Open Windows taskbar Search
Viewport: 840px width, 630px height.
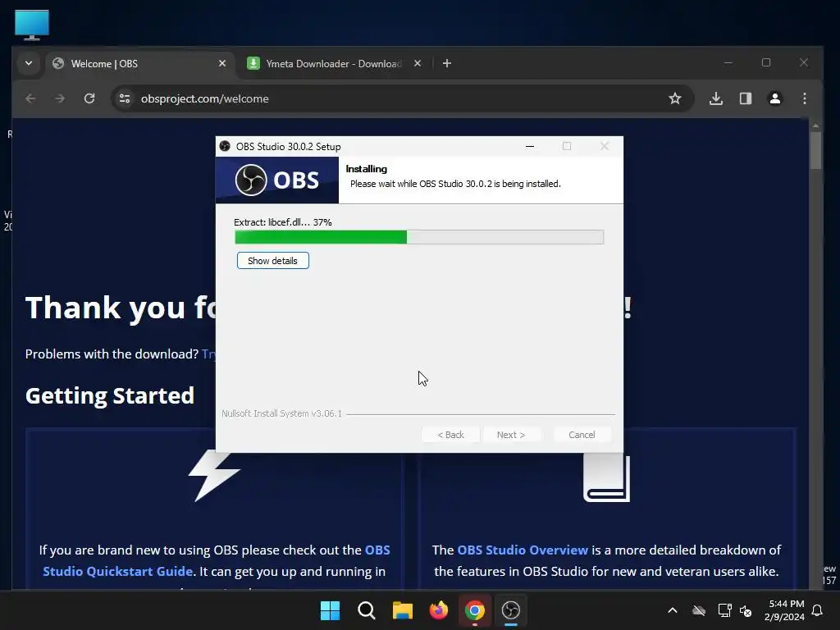point(367,610)
